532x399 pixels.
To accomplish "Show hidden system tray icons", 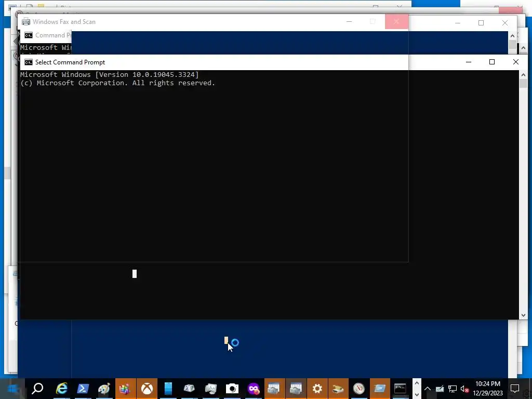I will (x=428, y=389).
